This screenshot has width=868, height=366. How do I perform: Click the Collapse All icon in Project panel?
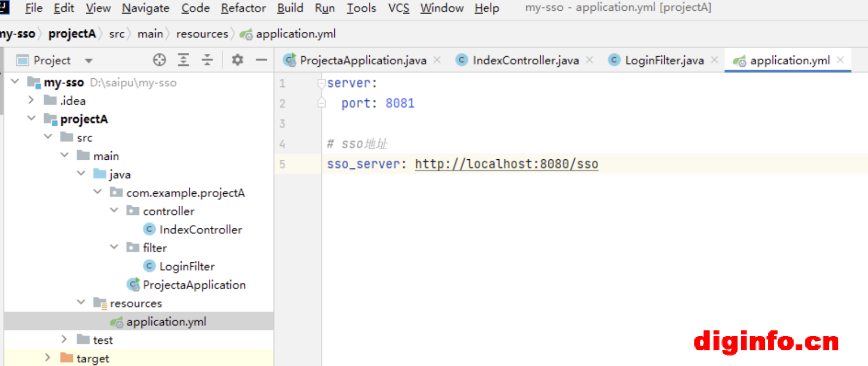[207, 60]
